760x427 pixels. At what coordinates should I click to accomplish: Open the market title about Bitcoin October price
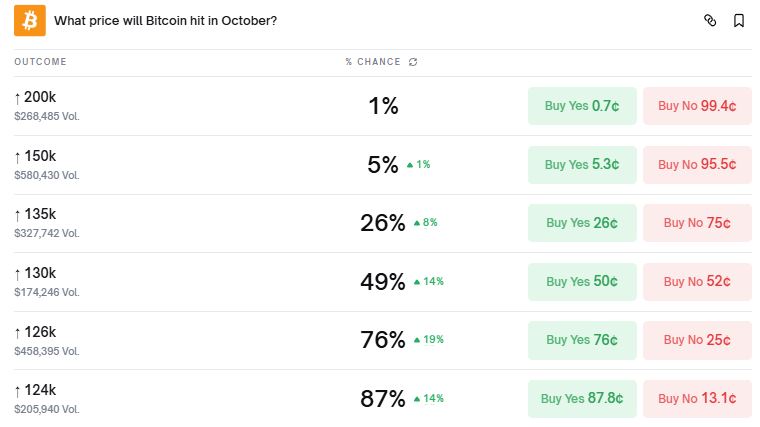click(166, 21)
